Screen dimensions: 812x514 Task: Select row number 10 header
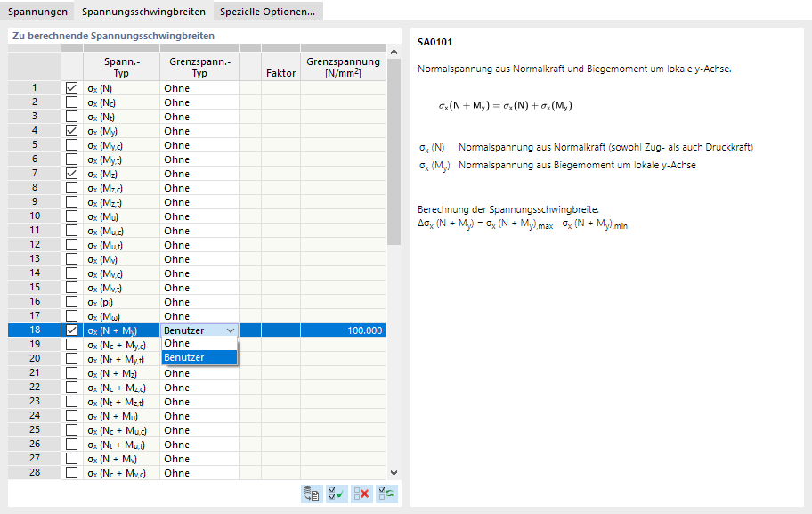(35, 216)
